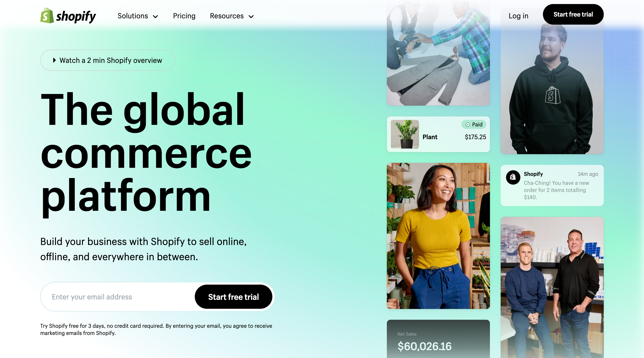The height and width of the screenshot is (358, 644).
Task: Click Watch a 2 min Shopify overview
Action: tap(107, 60)
